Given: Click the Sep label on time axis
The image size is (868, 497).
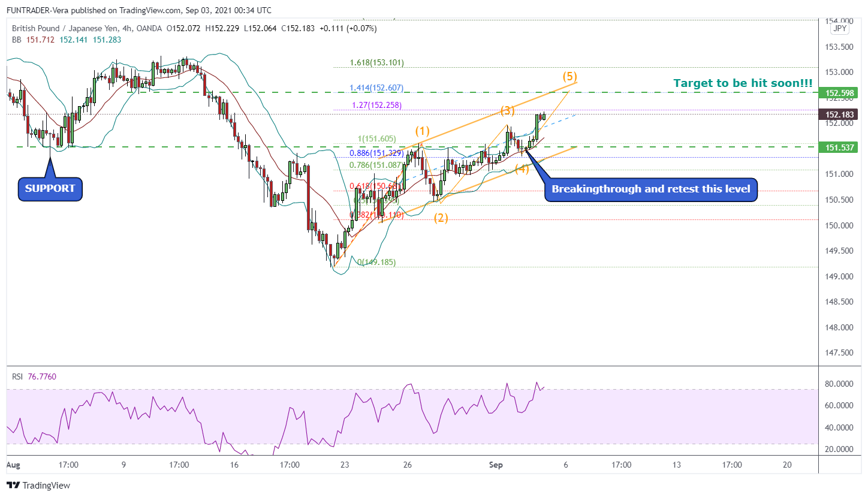Looking at the screenshot, I should coord(496,465).
